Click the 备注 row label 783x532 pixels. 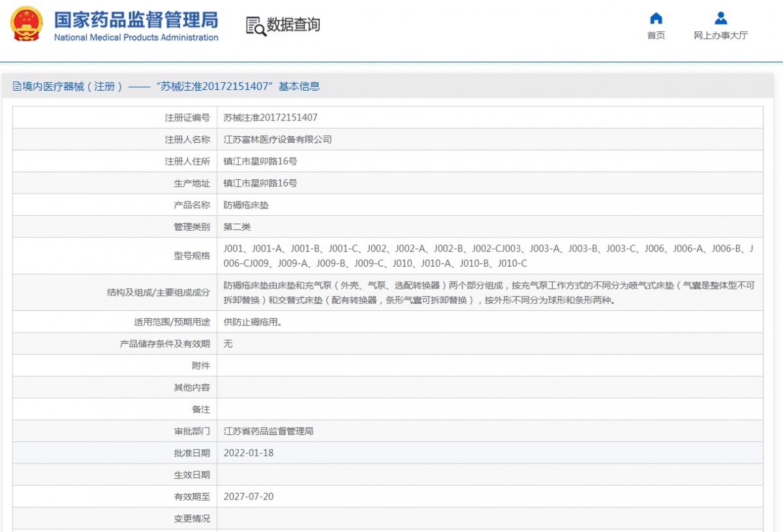point(201,409)
